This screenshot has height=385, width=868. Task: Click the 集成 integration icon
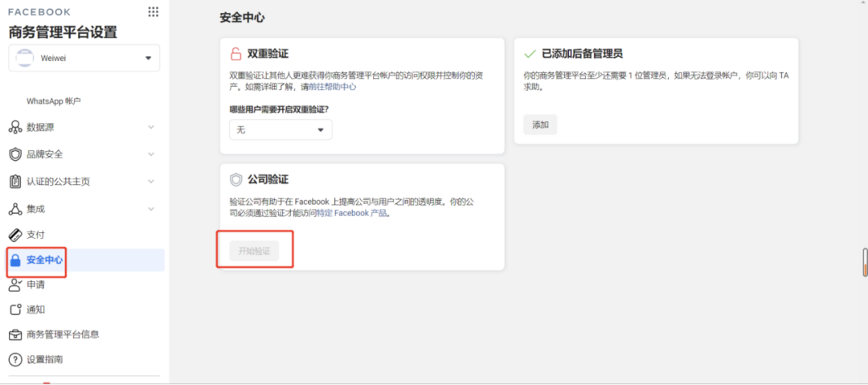[15, 209]
